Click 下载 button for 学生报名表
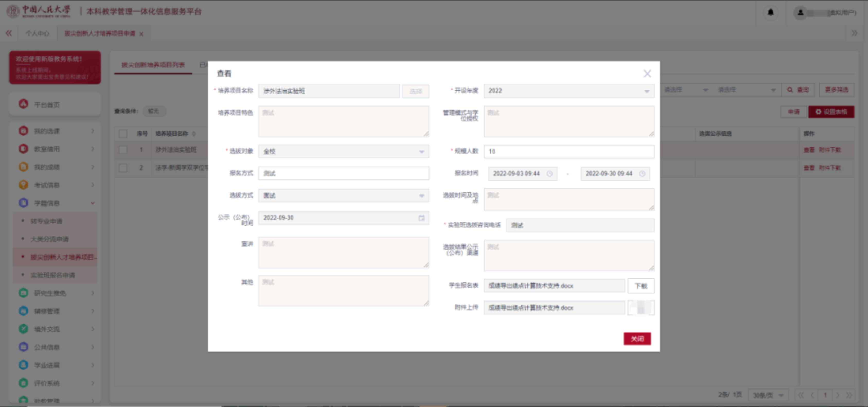Viewport: 868px width, 407px height. (x=641, y=286)
